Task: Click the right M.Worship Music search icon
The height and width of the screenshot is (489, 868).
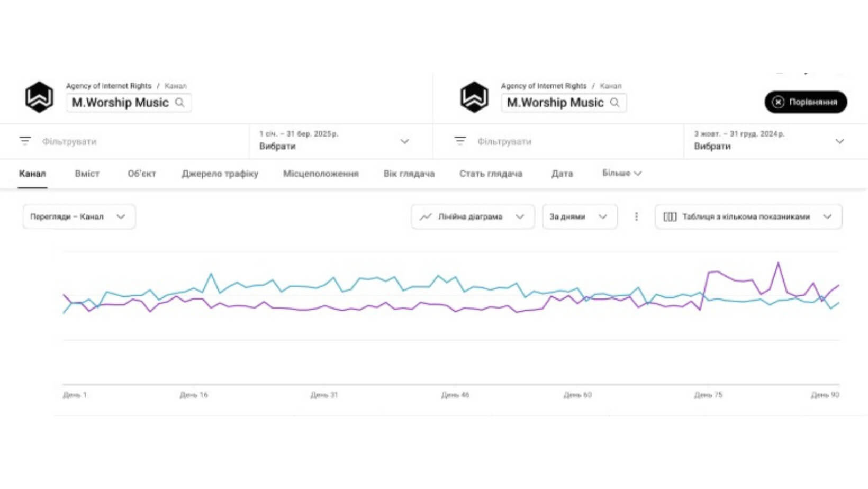Action: pyautogui.click(x=614, y=103)
